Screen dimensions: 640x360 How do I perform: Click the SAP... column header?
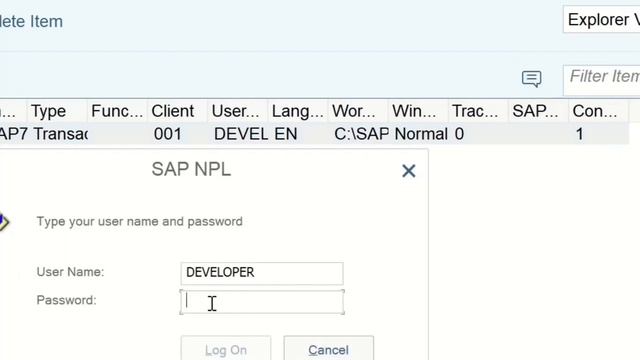538,111
